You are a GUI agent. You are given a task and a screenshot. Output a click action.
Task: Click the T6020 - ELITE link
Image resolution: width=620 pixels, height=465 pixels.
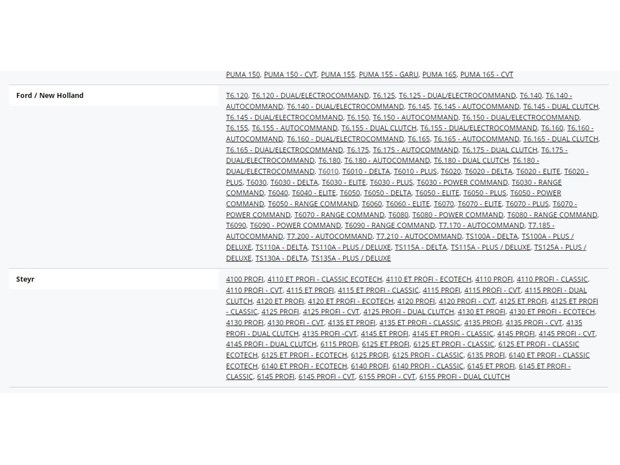click(x=538, y=171)
